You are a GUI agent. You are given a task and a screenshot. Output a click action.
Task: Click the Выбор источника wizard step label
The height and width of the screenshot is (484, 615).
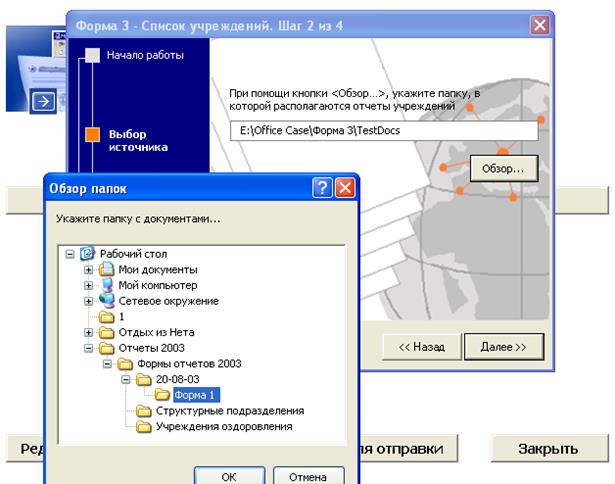coord(138,140)
